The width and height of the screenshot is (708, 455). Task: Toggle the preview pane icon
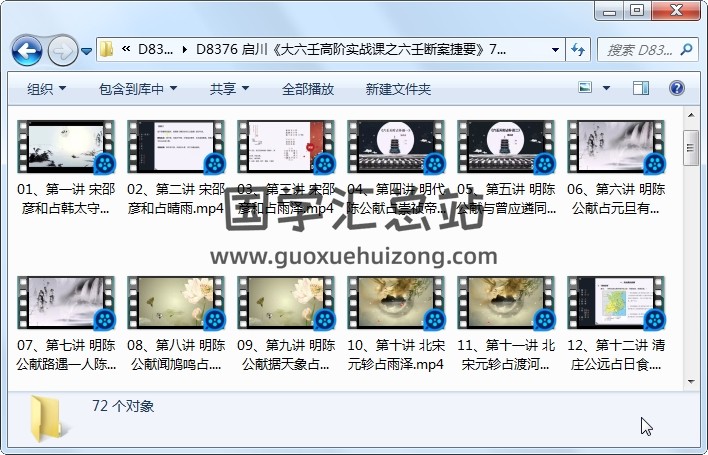(640, 88)
